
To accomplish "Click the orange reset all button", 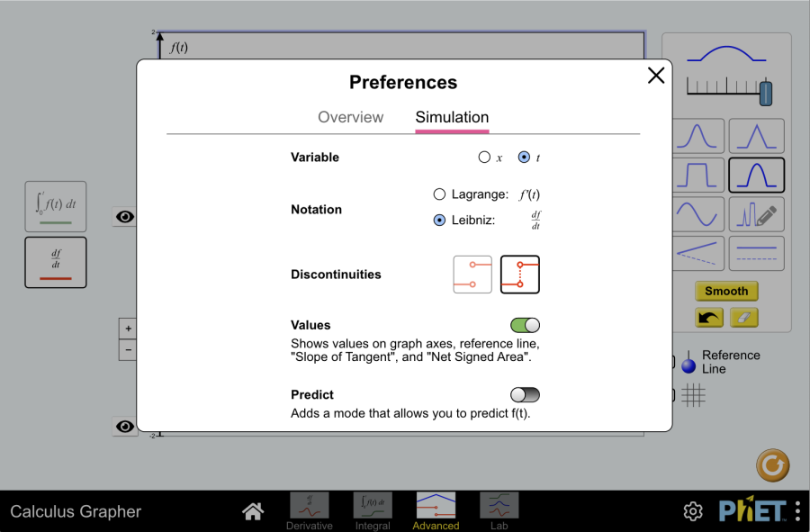I will pyautogui.click(x=772, y=464).
